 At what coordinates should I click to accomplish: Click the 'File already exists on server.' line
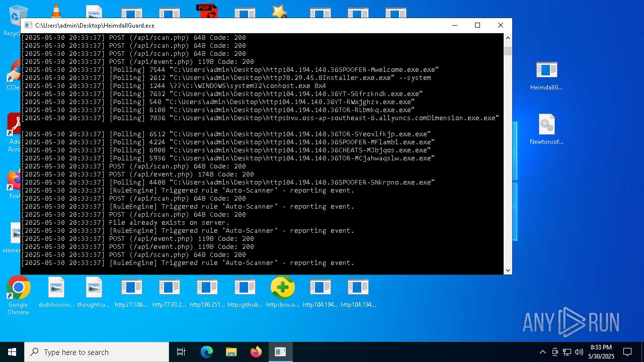[x=126, y=222]
